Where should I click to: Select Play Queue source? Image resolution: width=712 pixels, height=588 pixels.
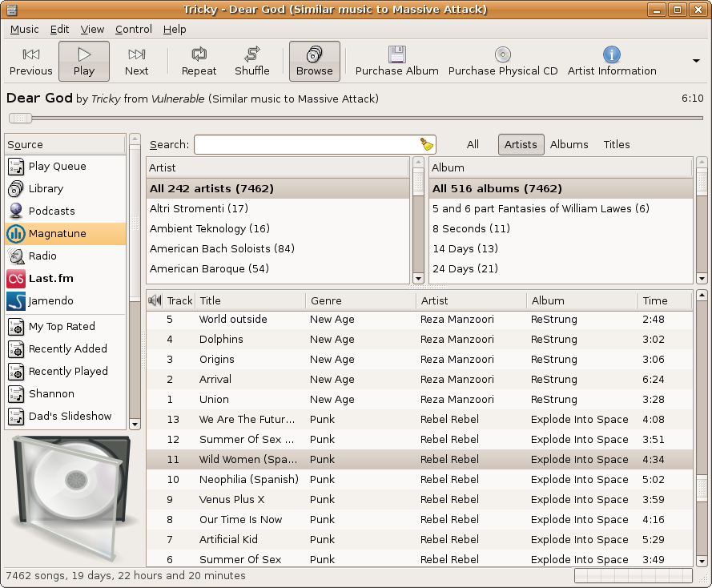point(66,166)
